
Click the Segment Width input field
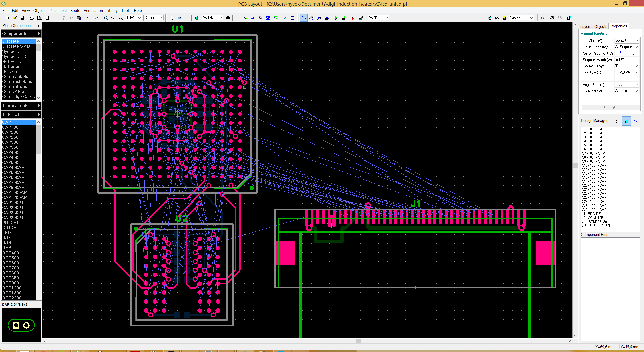627,60
